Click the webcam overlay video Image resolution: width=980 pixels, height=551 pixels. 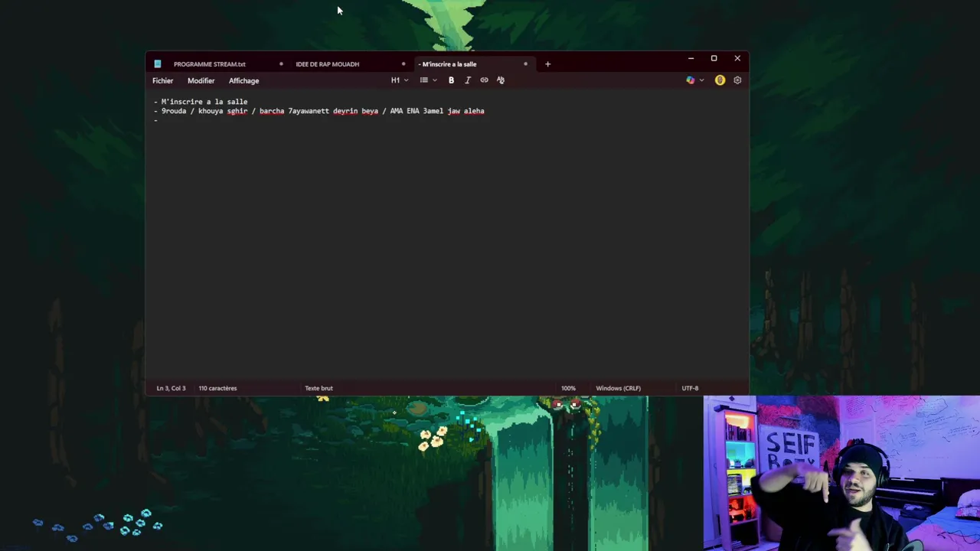click(x=841, y=473)
